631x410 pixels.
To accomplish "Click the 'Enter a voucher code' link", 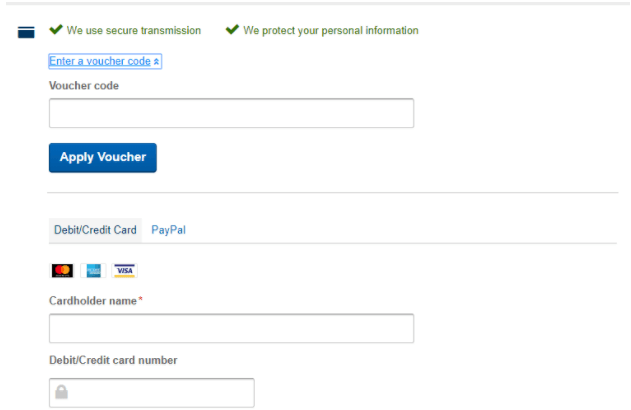I will tap(100, 61).
